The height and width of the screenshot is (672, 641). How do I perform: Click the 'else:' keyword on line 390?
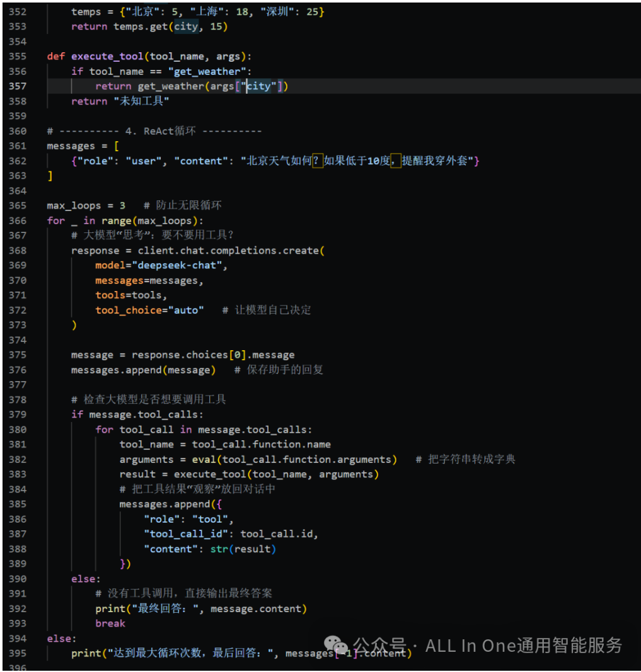coord(86,579)
